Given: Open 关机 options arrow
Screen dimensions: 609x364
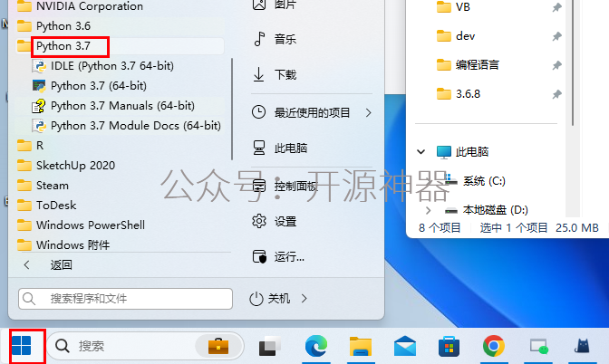Looking at the screenshot, I should pos(304,299).
